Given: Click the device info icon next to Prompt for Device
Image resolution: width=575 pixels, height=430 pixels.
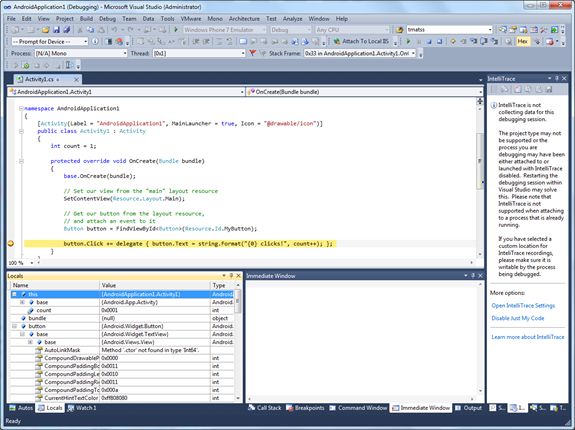Looking at the screenshot, I should [95, 41].
